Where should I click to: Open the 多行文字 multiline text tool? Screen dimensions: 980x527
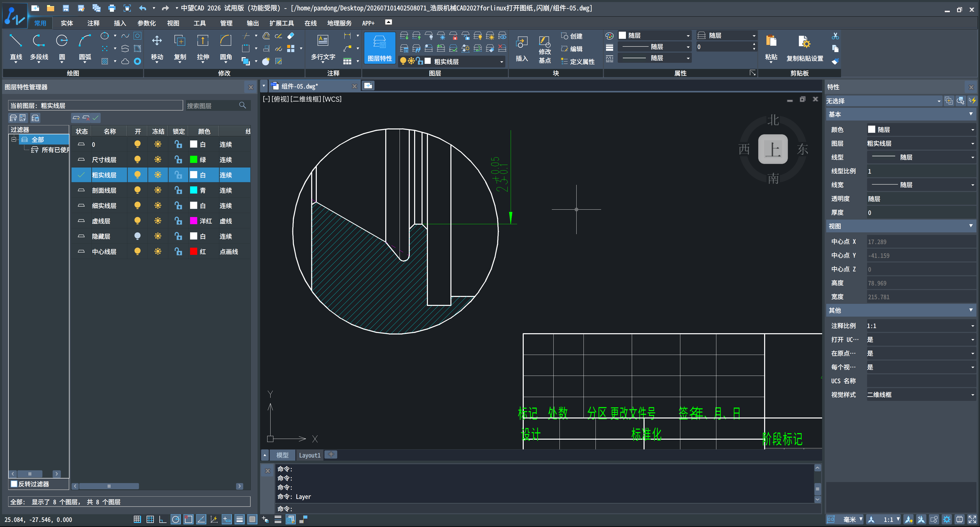pos(323,47)
